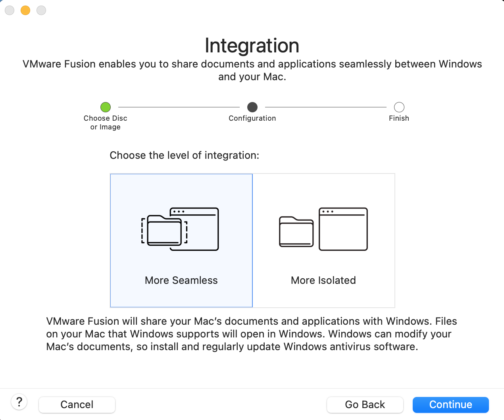504x420 pixels.
Task: Click the overlapping folder and window icon
Action: coord(180,229)
